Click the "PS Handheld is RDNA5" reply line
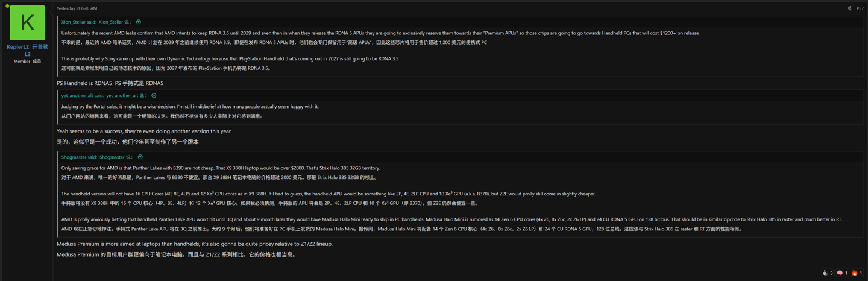Screen dimensions: 868x281 tap(84, 83)
